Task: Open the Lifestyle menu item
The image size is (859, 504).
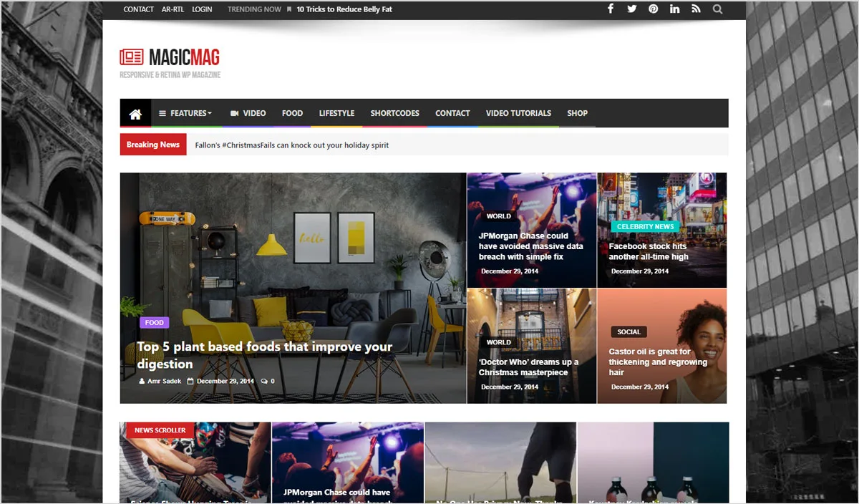Action: tap(336, 113)
